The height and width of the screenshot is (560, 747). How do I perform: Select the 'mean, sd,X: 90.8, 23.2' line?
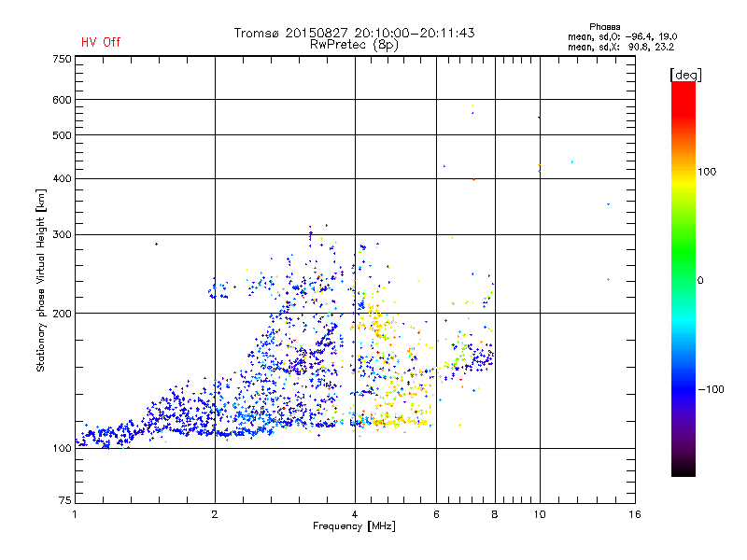(621, 47)
